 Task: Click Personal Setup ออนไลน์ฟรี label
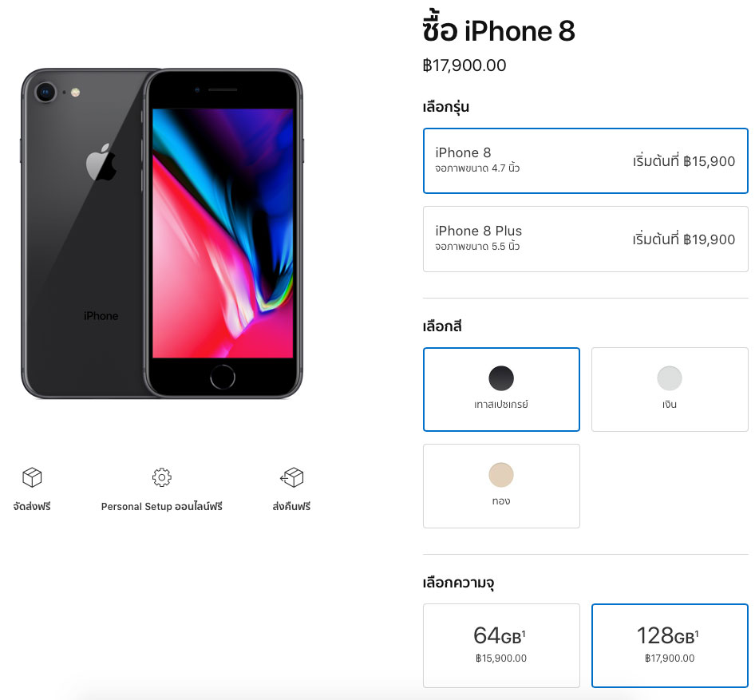[162, 507]
